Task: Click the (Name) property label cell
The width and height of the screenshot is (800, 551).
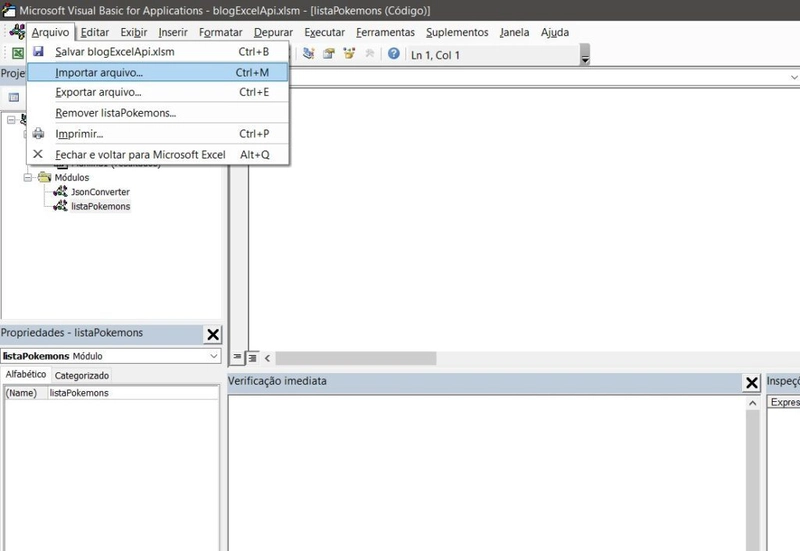Action: tap(26, 393)
